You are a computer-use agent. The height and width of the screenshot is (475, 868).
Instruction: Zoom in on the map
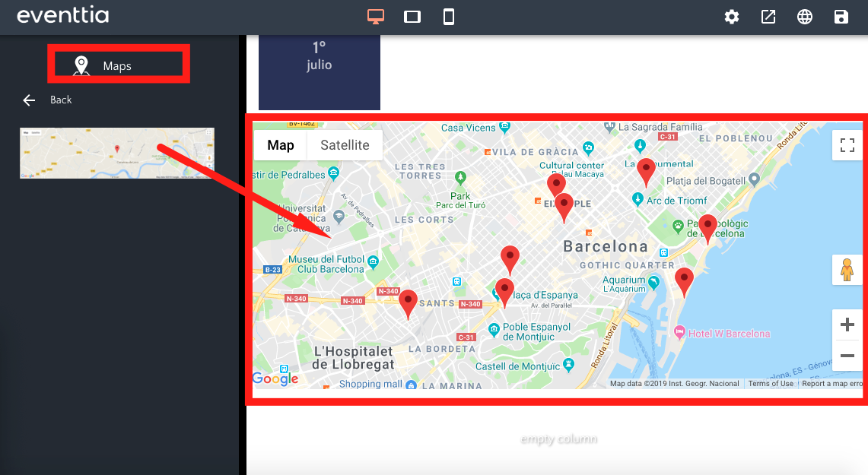pos(847,325)
